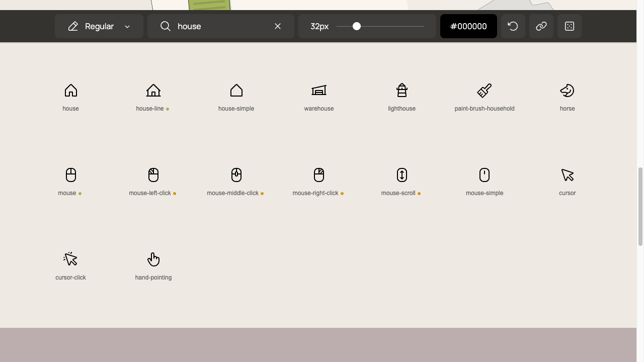Select the house-simple icon
The height and width of the screenshot is (362, 644).
(236, 90)
